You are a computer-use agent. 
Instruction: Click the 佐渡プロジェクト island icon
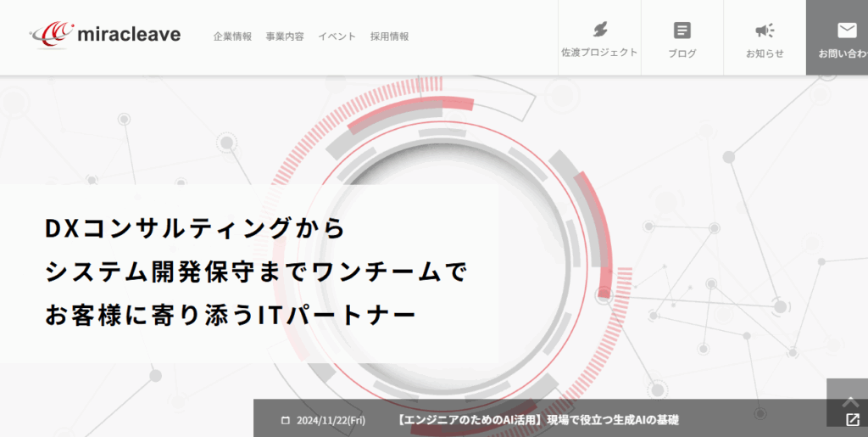(599, 29)
